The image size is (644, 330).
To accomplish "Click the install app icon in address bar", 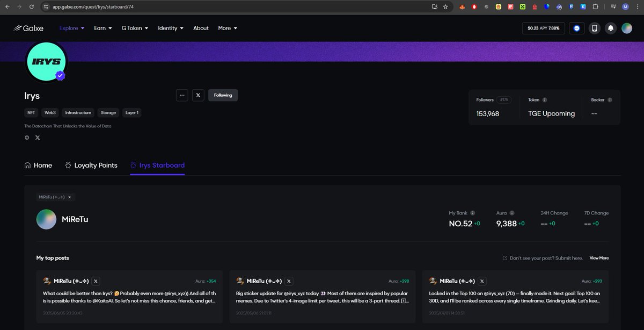I will pyautogui.click(x=434, y=6).
